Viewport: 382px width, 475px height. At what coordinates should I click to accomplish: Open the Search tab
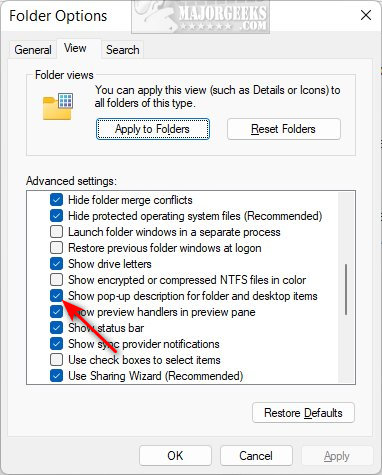click(x=123, y=50)
